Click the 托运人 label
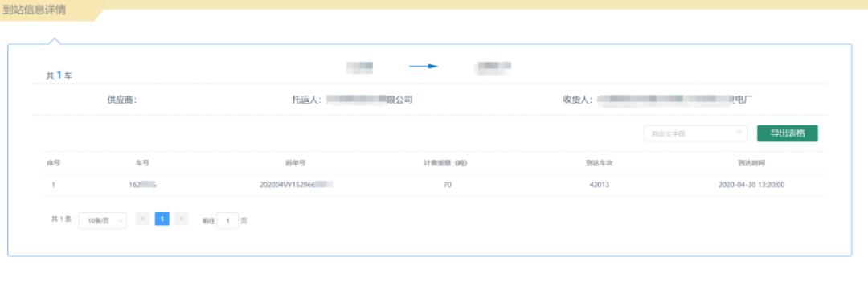The height and width of the screenshot is (290, 868). click(x=307, y=100)
